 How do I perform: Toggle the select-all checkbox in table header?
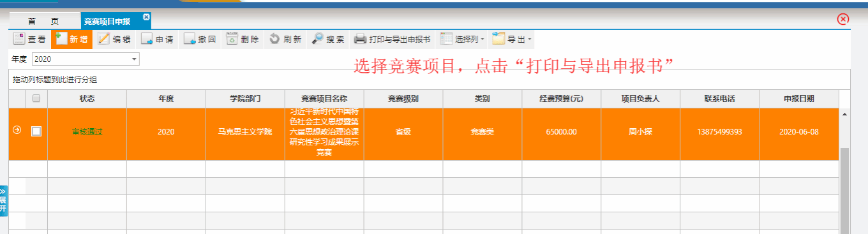36,98
